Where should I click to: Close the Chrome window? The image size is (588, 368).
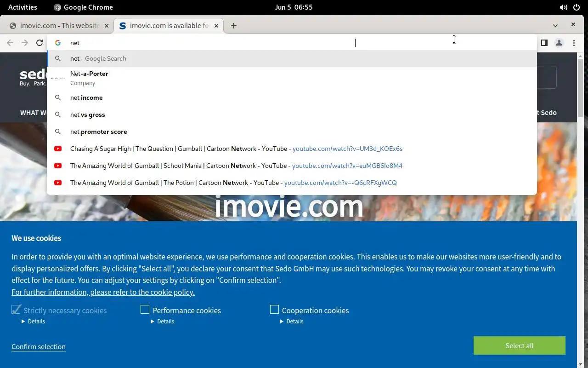click(x=573, y=25)
